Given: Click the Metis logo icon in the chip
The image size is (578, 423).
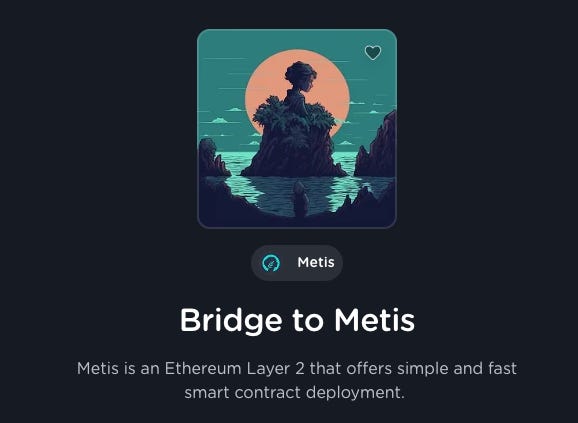Looking at the screenshot, I should pyautogui.click(x=271, y=263).
